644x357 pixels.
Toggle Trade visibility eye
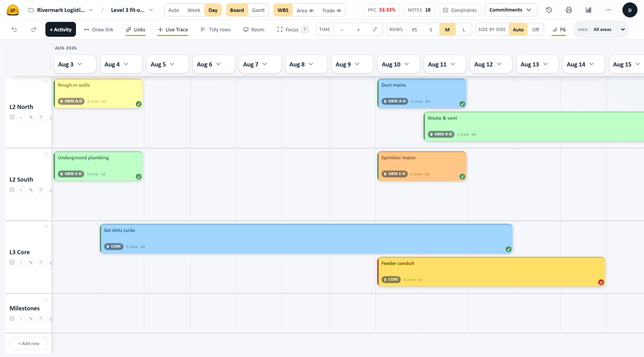[339, 10]
